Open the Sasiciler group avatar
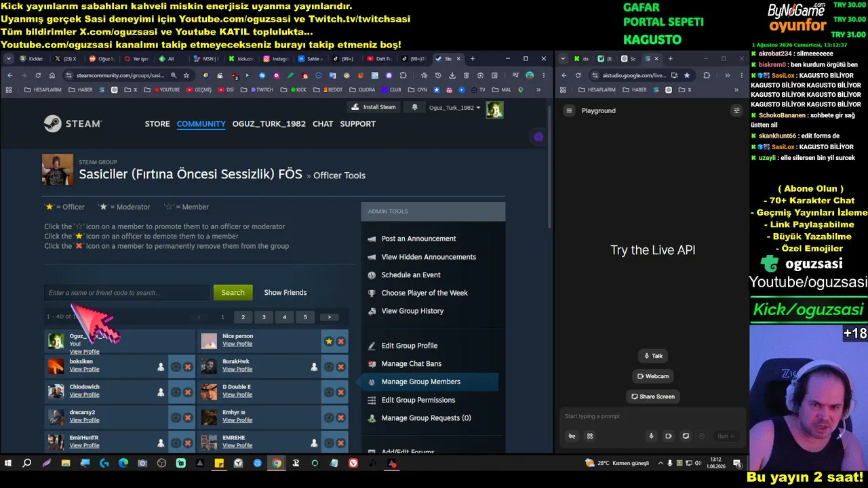The height and width of the screenshot is (488, 868). click(x=58, y=170)
